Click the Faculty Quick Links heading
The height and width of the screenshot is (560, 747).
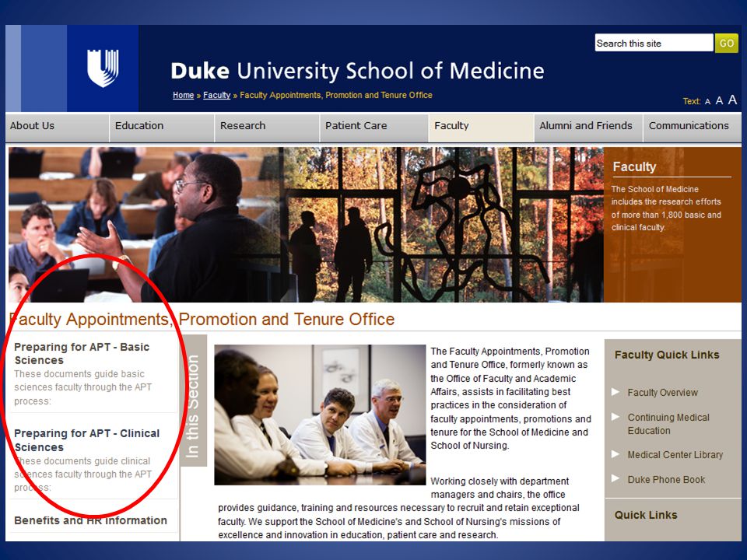(x=667, y=355)
